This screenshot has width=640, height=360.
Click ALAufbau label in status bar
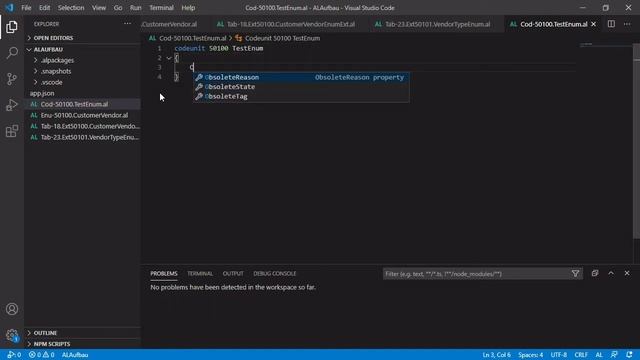click(75, 355)
